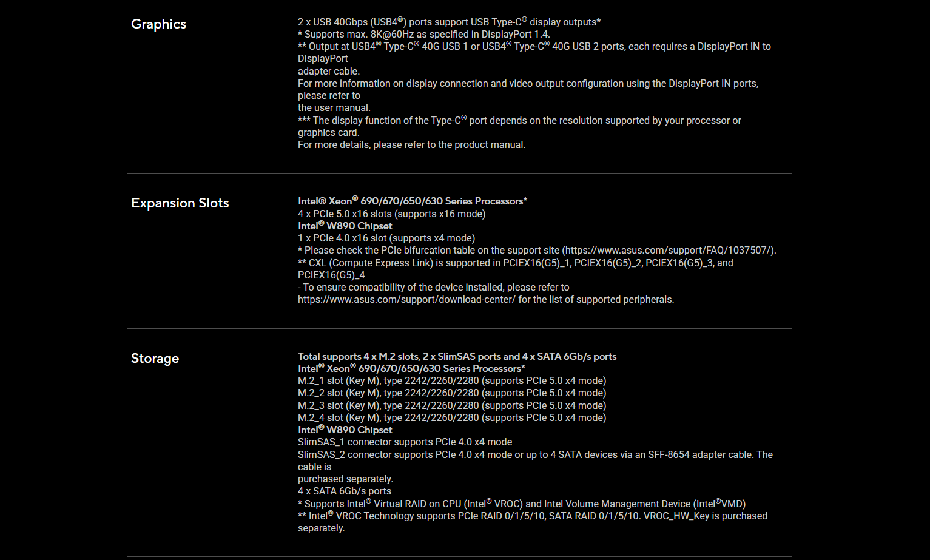Open the PCIe bifurcation FAQ support URL
The width and height of the screenshot is (930, 560).
[x=669, y=251]
